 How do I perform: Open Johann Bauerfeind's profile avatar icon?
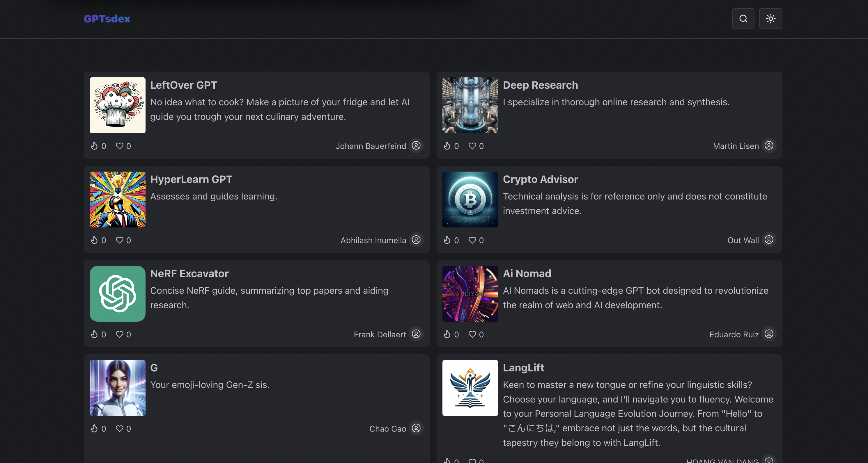click(x=416, y=145)
